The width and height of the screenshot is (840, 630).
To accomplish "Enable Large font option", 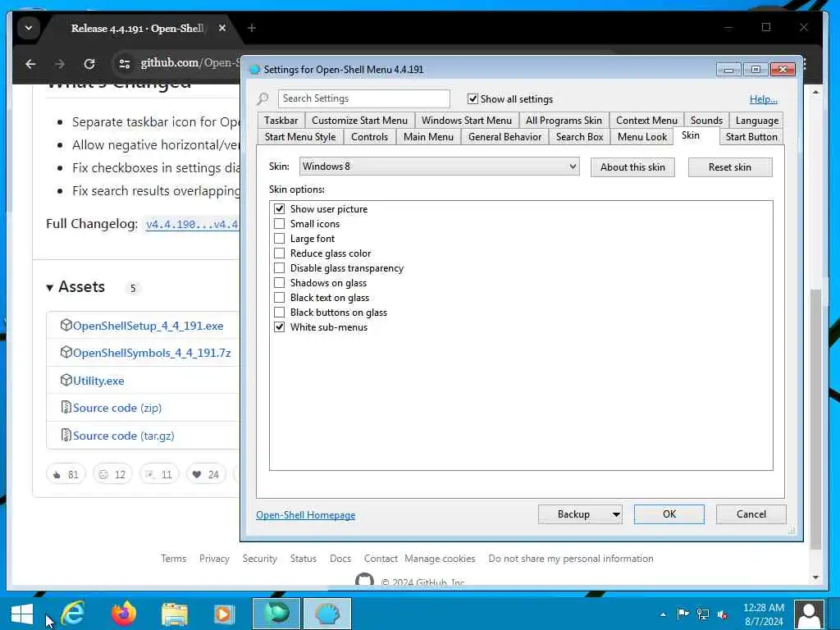I will (279, 238).
